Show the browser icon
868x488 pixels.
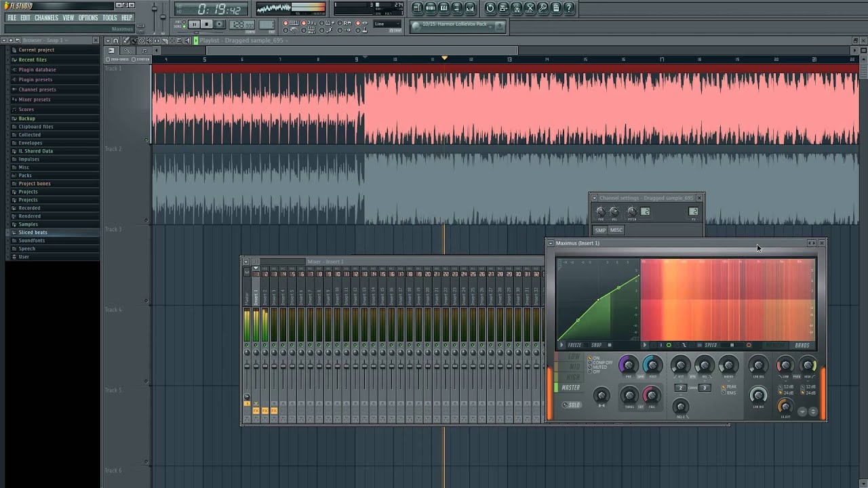pyautogui.click(x=456, y=8)
